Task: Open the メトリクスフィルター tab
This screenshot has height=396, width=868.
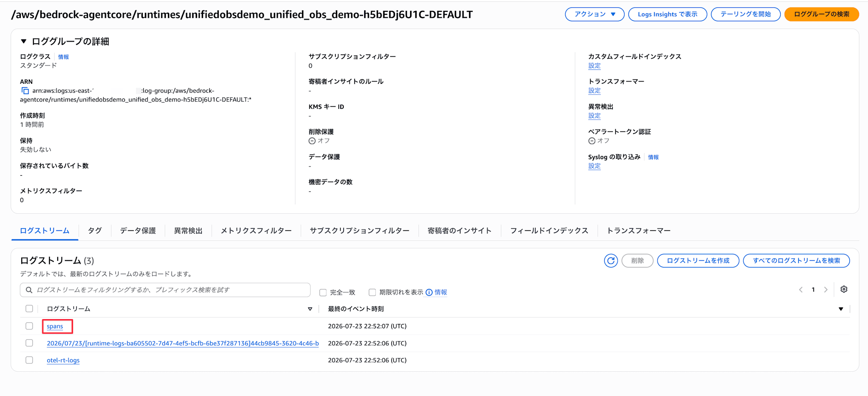Action: [x=256, y=231]
